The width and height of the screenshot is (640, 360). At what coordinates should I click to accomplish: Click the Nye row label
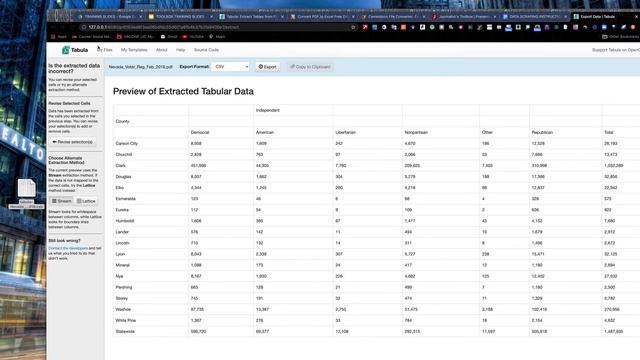(119, 276)
